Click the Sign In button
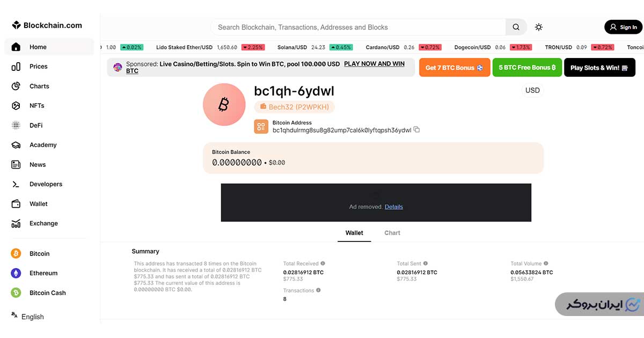 [x=623, y=27]
